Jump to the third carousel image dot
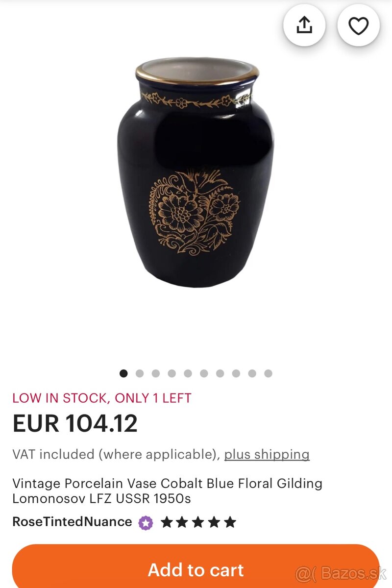 (156, 373)
